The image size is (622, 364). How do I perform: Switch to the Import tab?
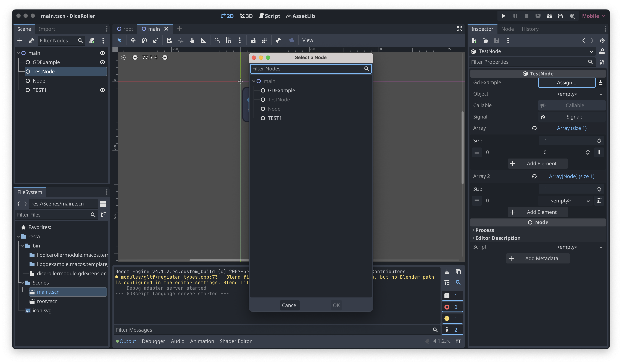point(47,29)
